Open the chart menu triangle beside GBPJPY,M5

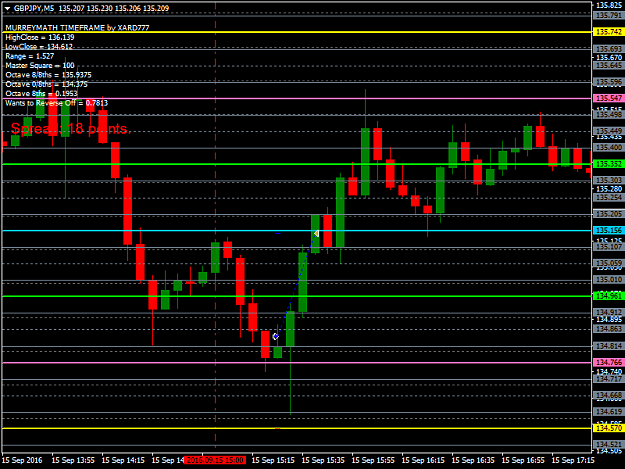[x=7, y=8]
